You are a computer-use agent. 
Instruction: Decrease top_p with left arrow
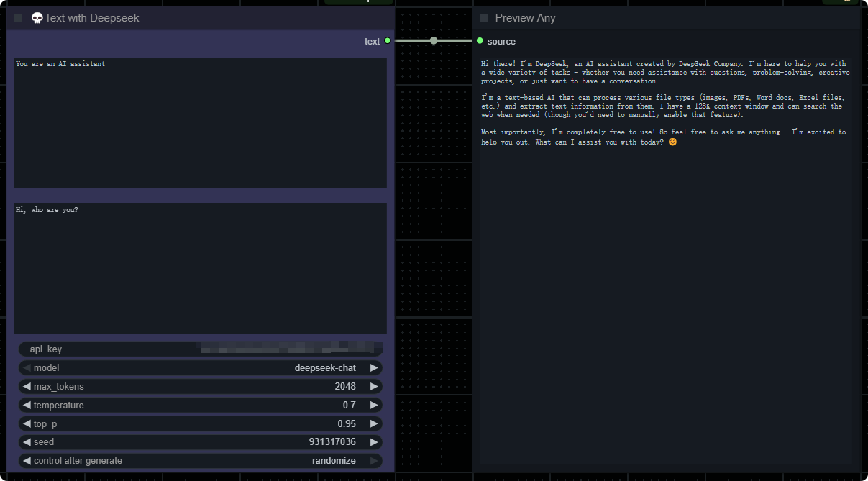coord(27,424)
